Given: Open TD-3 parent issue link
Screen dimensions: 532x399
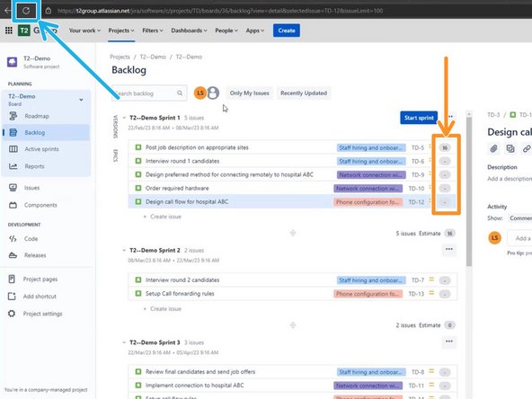Looking at the screenshot, I should click(493, 115).
